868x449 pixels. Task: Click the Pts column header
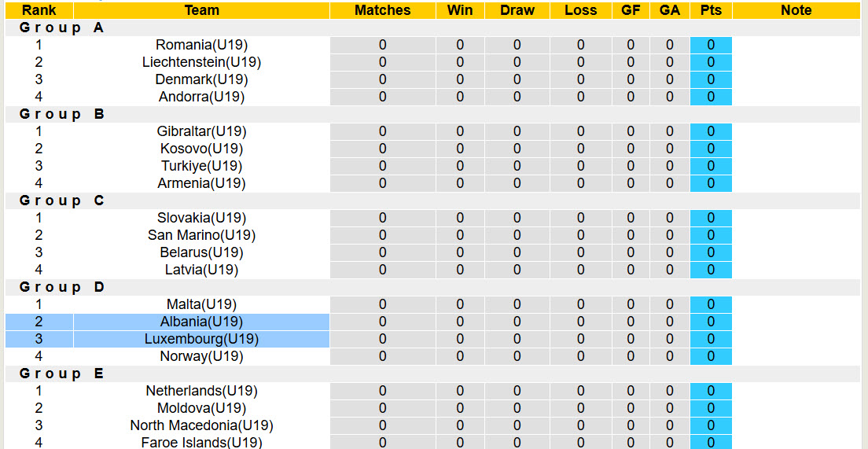[711, 10]
